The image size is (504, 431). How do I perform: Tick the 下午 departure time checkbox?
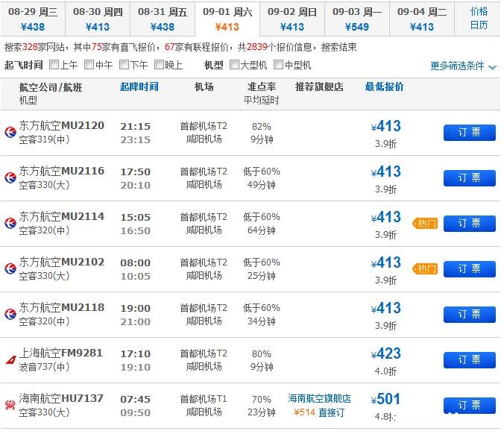[x=124, y=65]
